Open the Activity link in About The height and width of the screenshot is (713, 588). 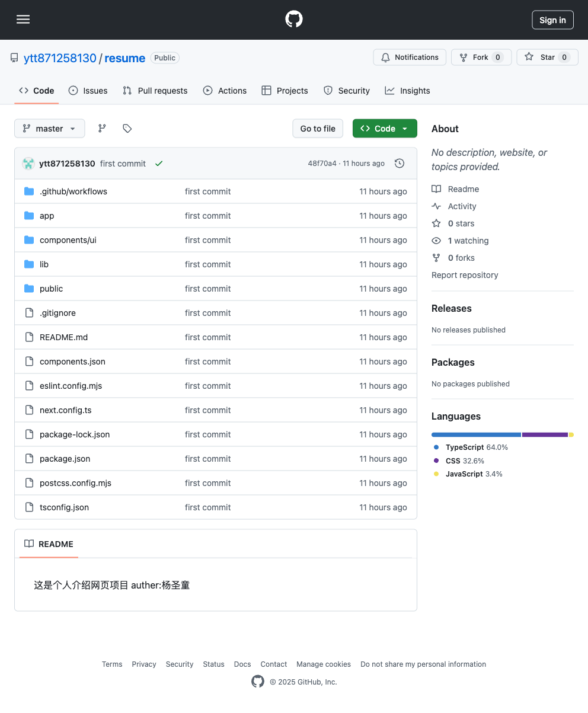[454, 206]
